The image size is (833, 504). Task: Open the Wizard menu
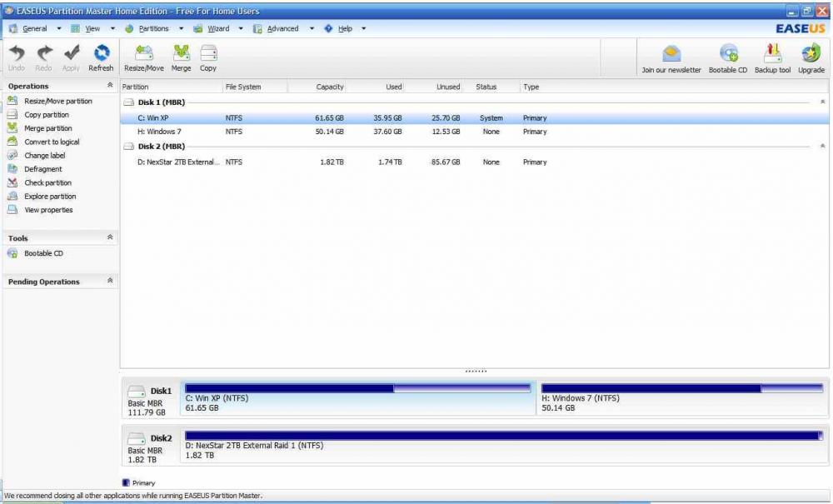218,28
